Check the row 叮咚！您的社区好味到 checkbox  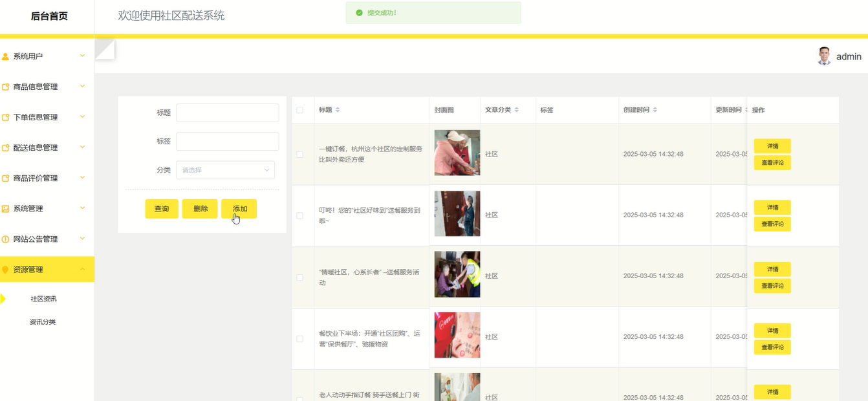coord(299,215)
